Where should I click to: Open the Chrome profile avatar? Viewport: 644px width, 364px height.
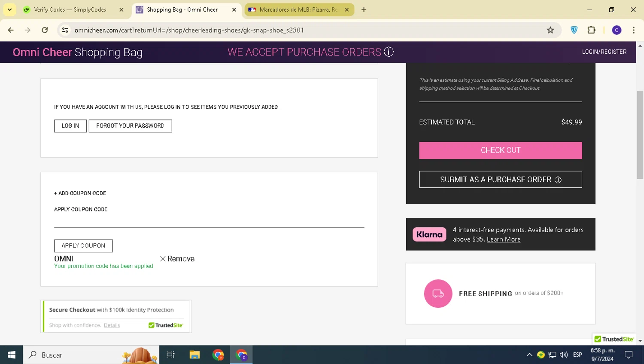617,30
